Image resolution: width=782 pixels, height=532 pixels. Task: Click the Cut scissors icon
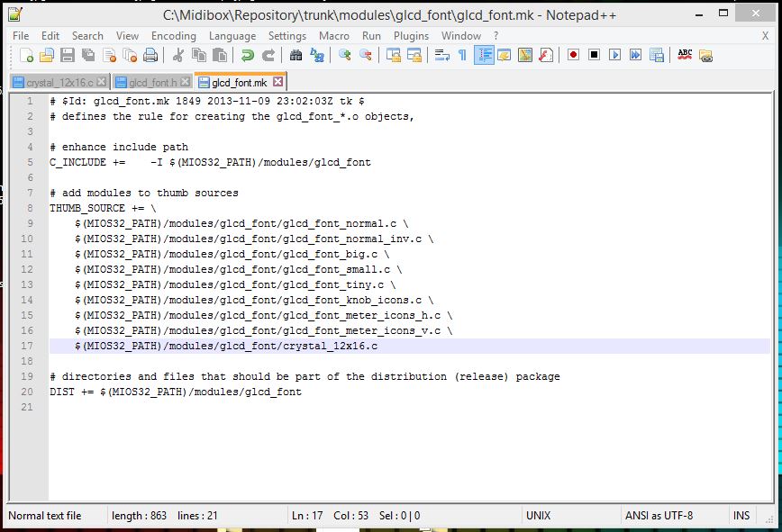[178, 55]
